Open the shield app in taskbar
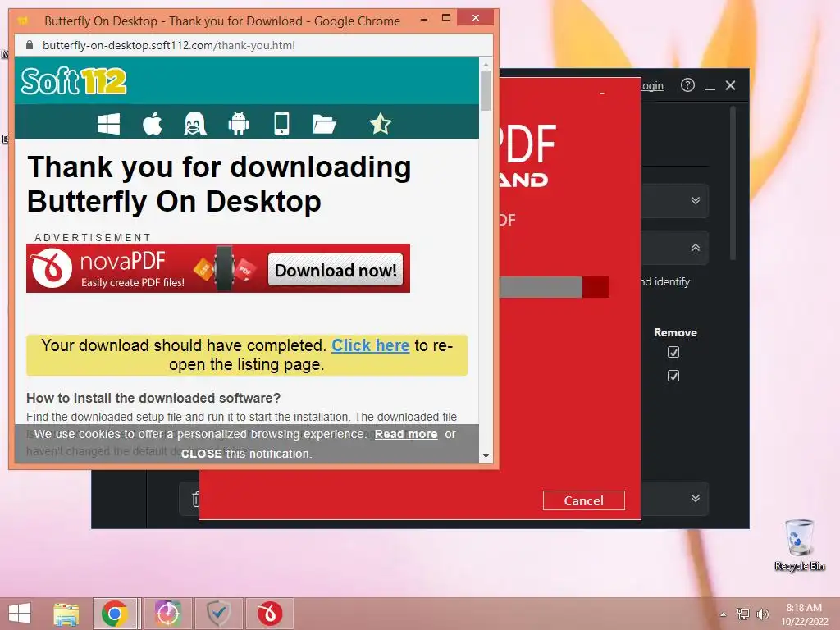Viewport: 840px width, 630px height. 219,614
